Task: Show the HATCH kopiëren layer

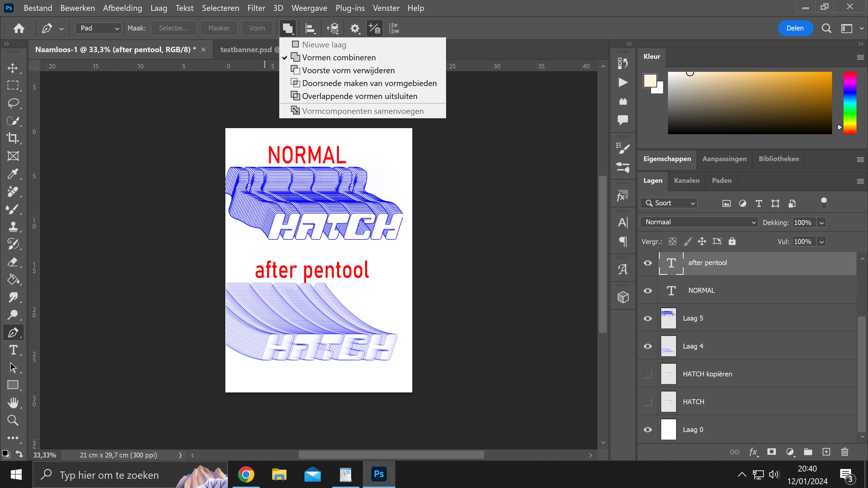Action: [647, 374]
